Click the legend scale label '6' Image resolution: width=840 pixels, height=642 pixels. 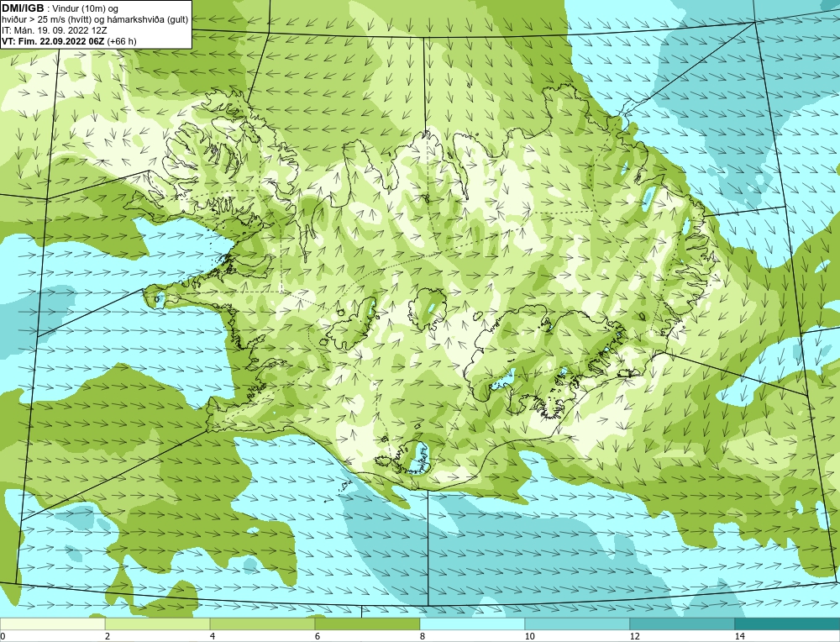tap(318, 636)
